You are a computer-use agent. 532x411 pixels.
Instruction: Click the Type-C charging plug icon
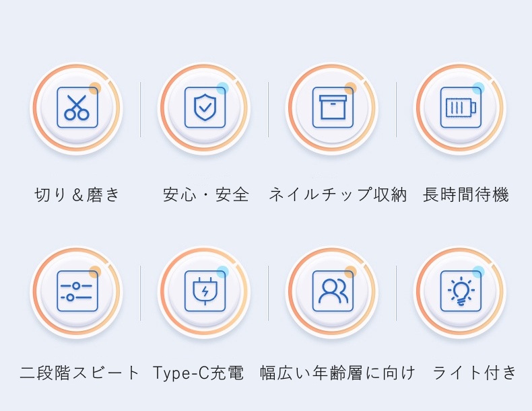tap(204, 291)
